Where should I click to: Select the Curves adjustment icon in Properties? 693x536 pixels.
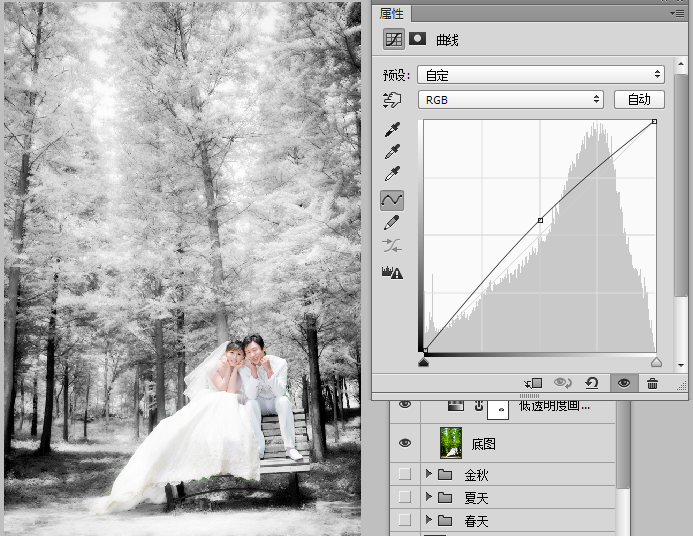pos(393,39)
